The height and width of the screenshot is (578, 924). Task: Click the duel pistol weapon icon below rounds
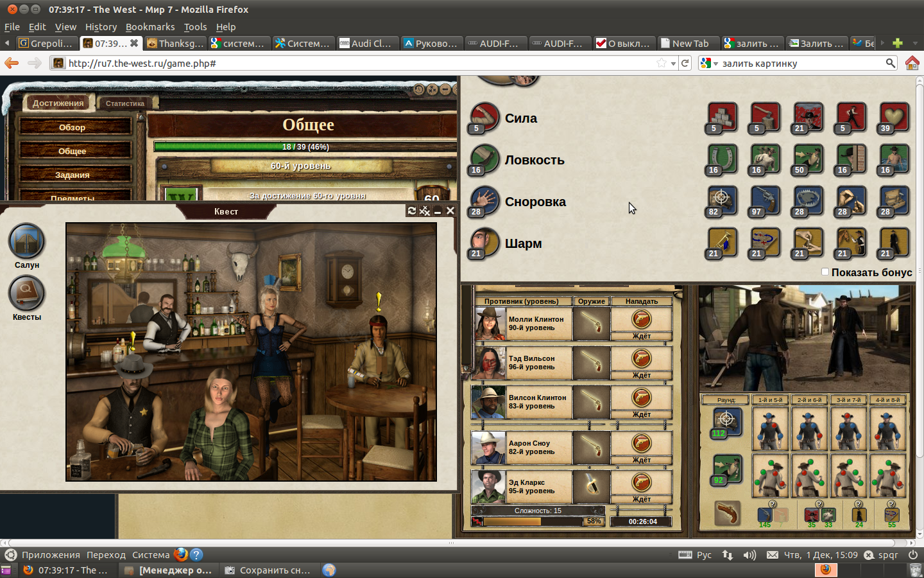click(727, 512)
